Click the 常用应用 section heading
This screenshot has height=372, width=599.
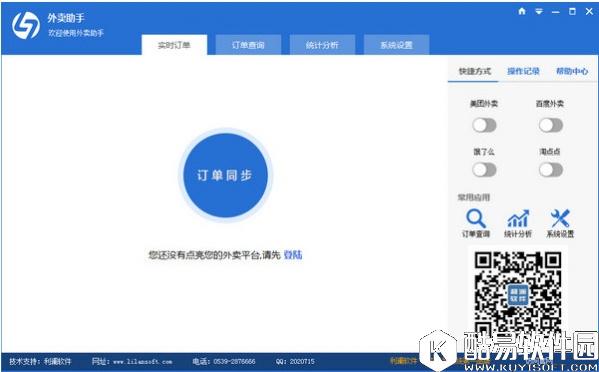(x=474, y=197)
